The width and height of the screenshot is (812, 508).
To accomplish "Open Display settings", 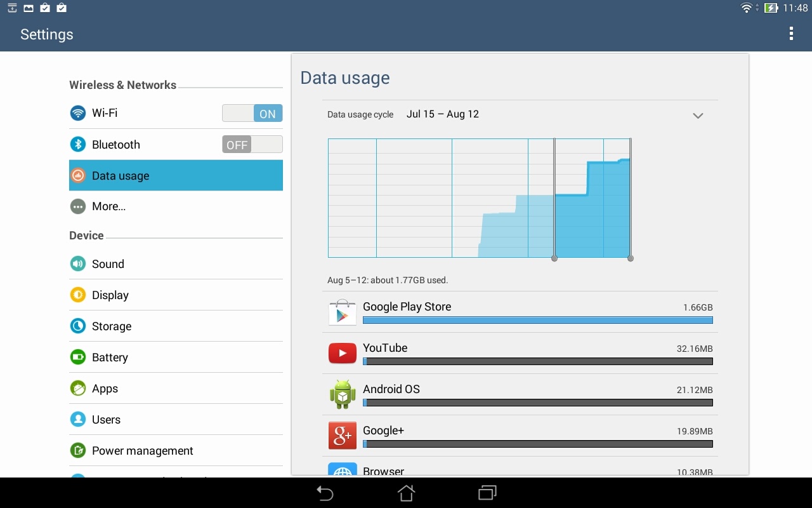I will (176, 295).
